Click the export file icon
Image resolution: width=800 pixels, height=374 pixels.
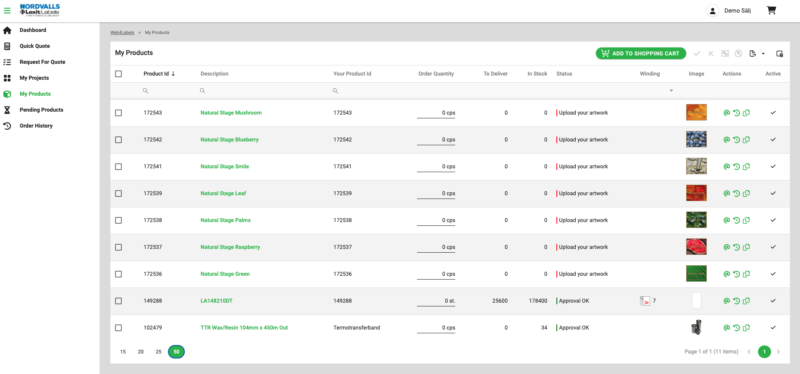pos(752,54)
